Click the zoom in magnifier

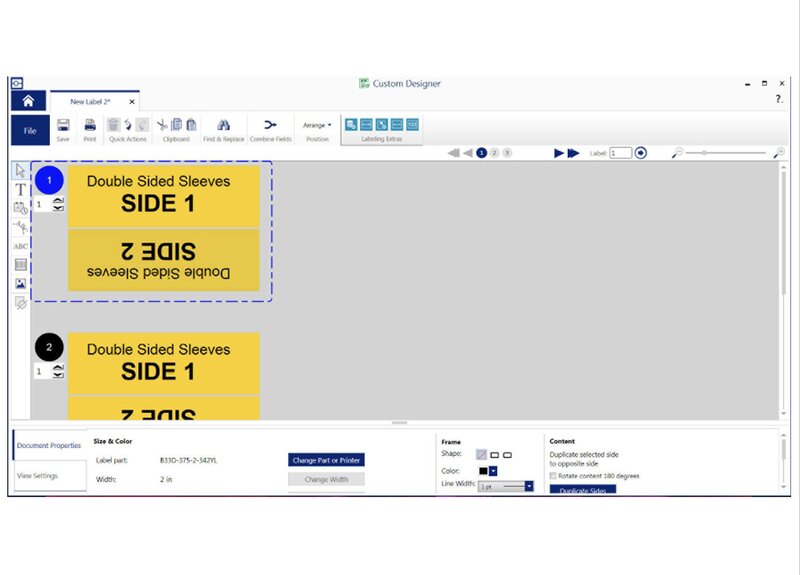point(779,153)
